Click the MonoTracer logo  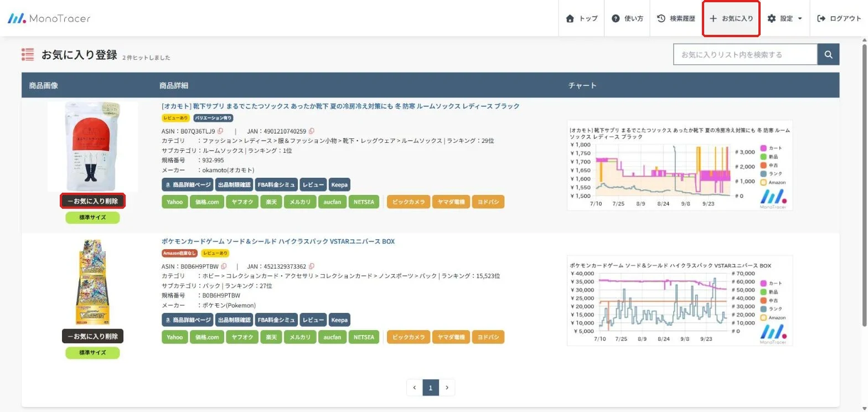pos(49,18)
